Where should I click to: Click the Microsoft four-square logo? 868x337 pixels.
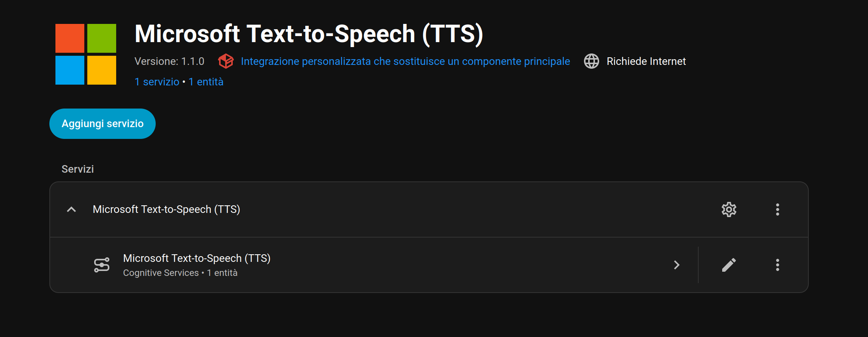[85, 54]
